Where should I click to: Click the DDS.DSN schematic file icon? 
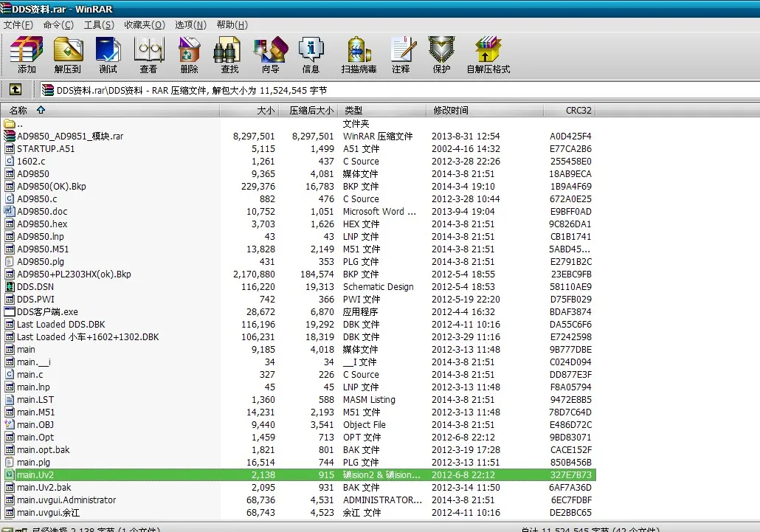(x=9, y=286)
